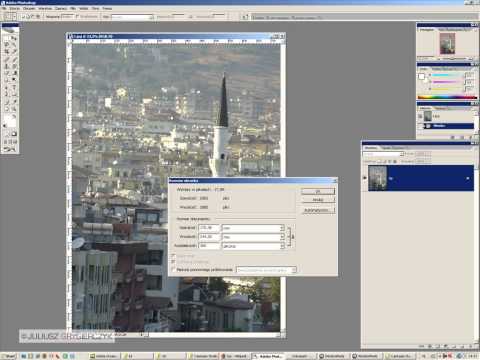Hide the layer using its eye icon
The height and width of the screenshot is (360, 480).
365,178
